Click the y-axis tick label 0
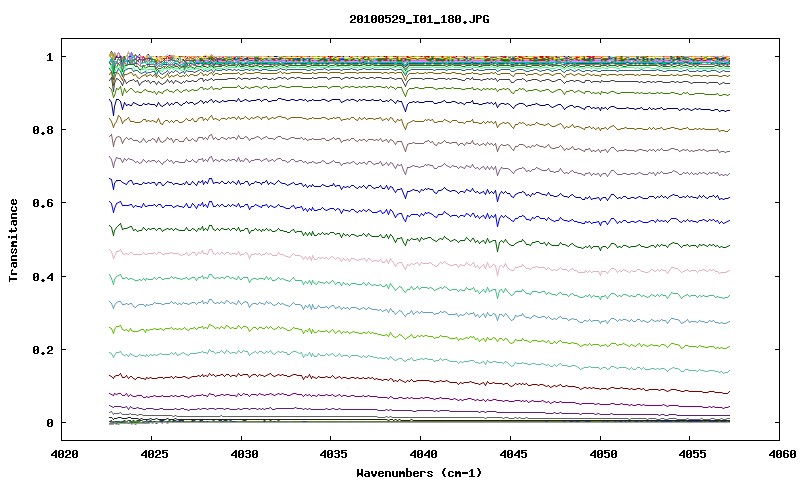800x480 pixels. [x=49, y=423]
